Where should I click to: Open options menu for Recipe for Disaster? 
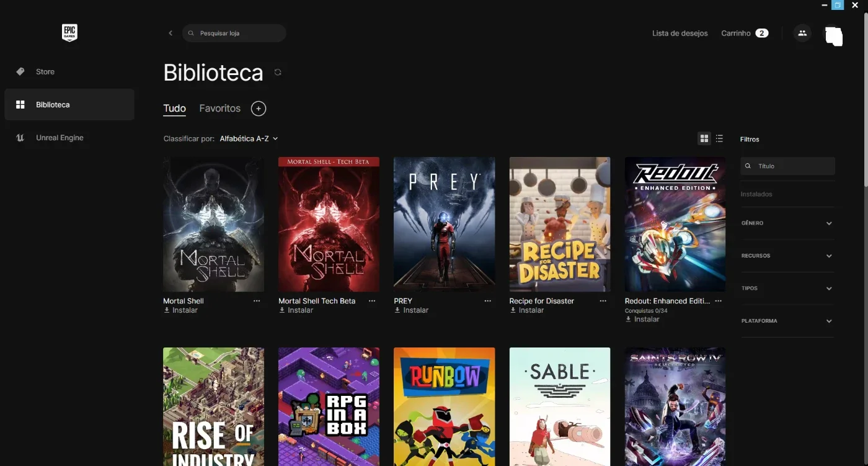click(x=603, y=301)
